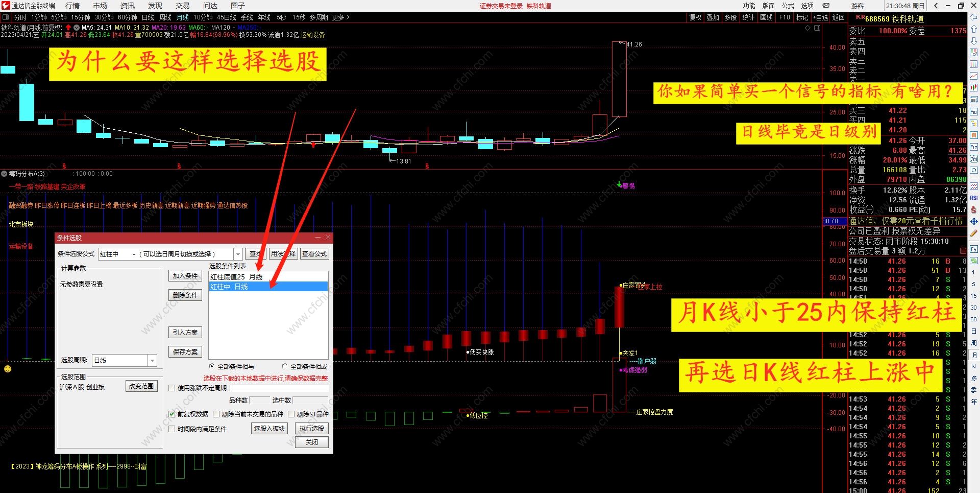Click the 保存方案 button
Screen dimensions: 980x493
185,352
